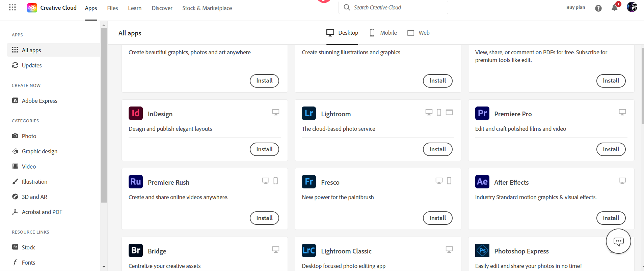Install Premiere Rush
Image resolution: width=644 pixels, height=272 pixels.
[x=264, y=218]
